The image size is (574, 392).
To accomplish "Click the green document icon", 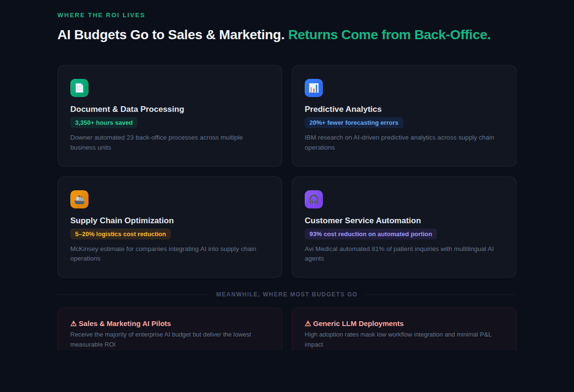I will pyautogui.click(x=79, y=88).
